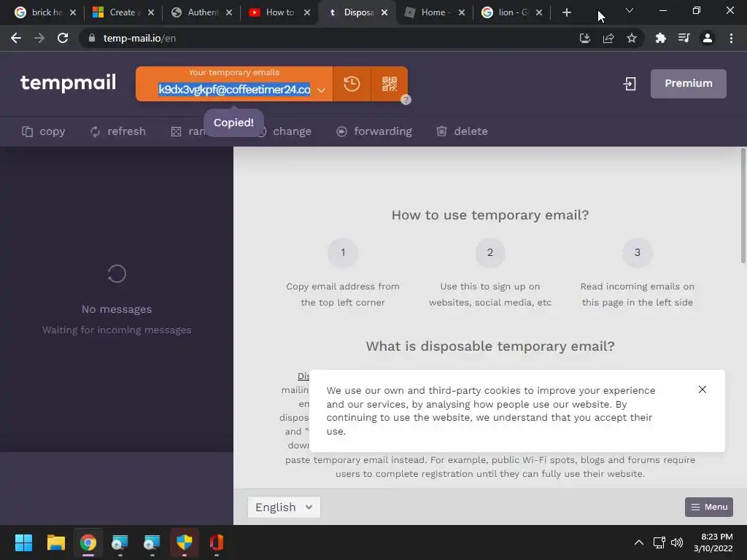This screenshot has width=747, height=560.
Task: Open the forwarding option
Action: 374,131
